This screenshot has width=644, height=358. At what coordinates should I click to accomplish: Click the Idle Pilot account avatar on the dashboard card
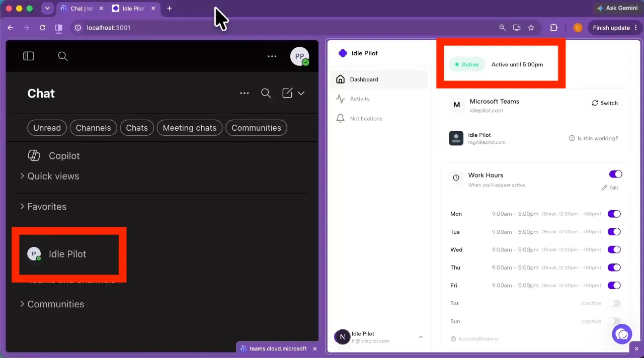point(456,138)
